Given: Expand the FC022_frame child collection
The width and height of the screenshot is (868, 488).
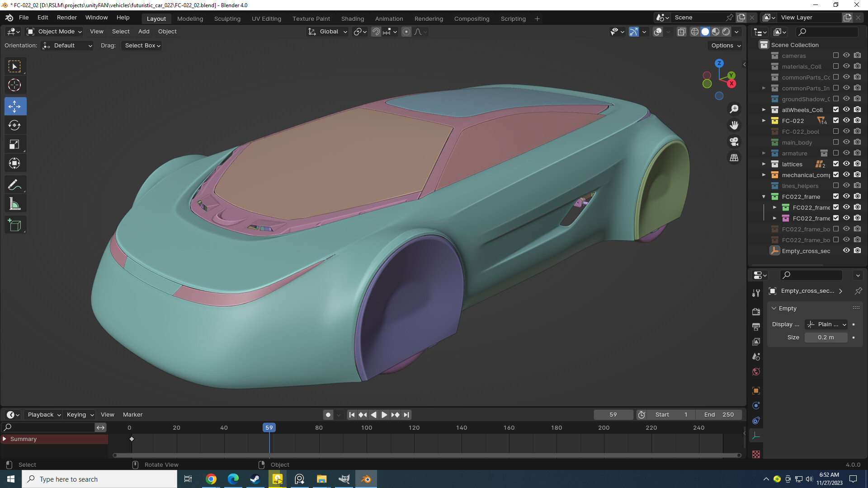Looking at the screenshot, I should pos(774,207).
